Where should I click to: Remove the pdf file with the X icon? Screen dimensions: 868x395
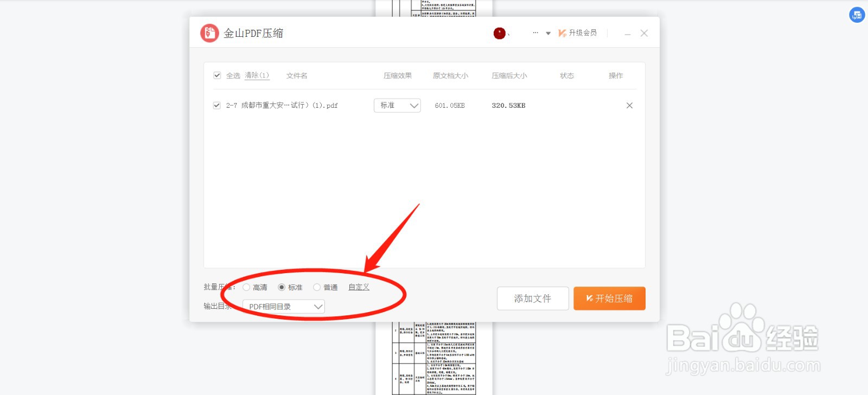629,105
